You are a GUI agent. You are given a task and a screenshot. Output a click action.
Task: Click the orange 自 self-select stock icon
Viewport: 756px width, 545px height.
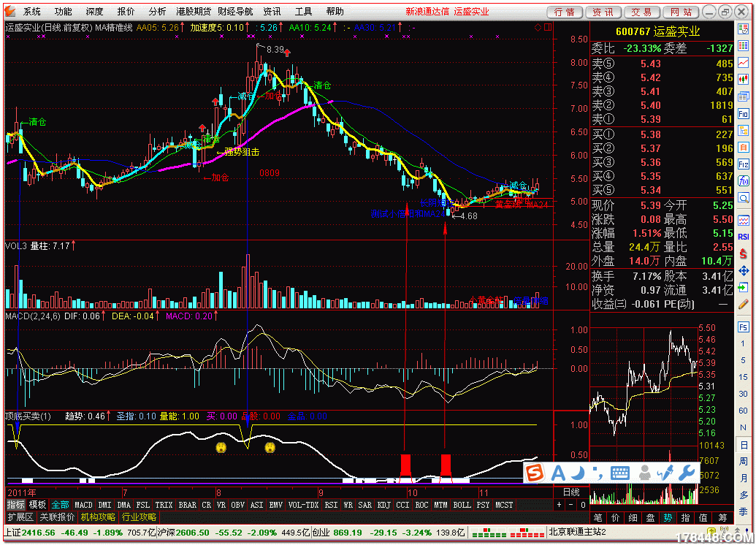743,147
